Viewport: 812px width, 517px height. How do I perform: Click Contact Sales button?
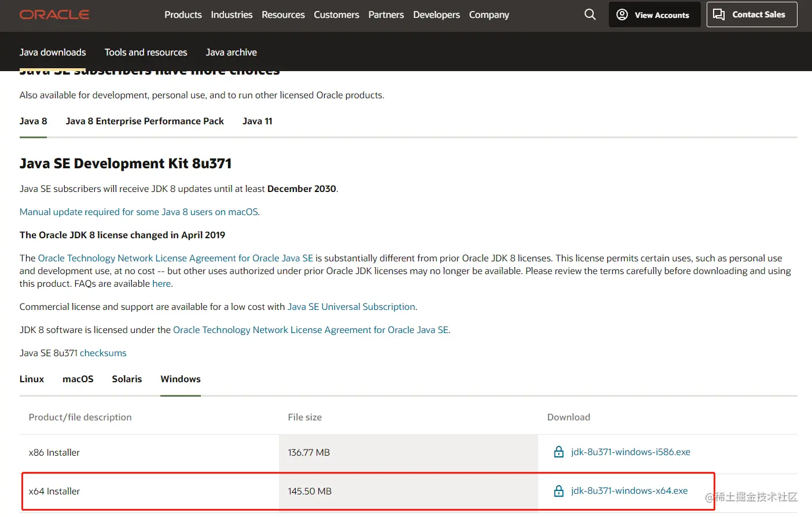(751, 14)
